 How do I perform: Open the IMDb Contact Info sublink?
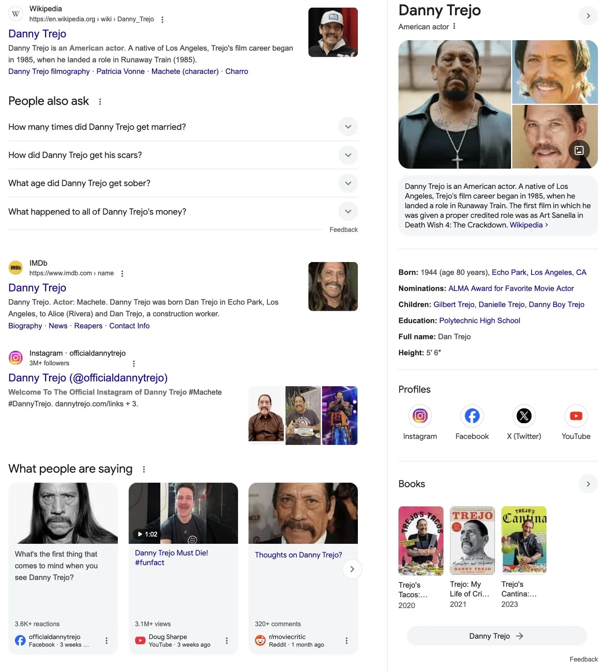[x=129, y=326]
